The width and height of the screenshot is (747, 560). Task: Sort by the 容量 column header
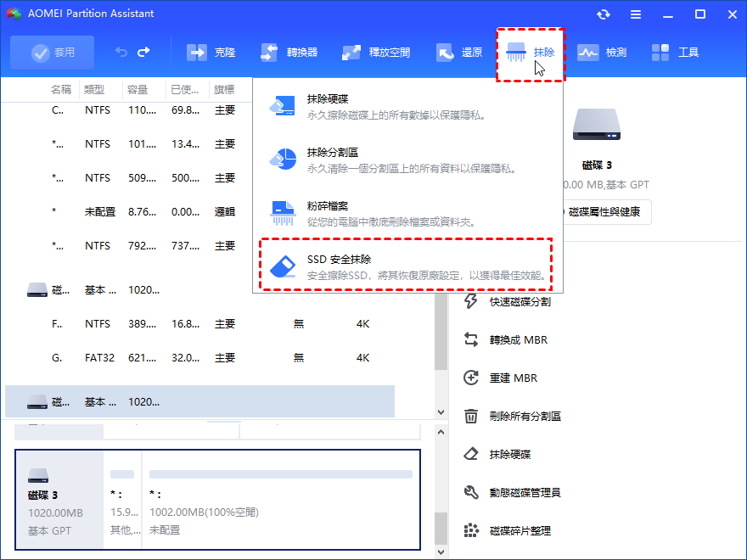[138, 90]
